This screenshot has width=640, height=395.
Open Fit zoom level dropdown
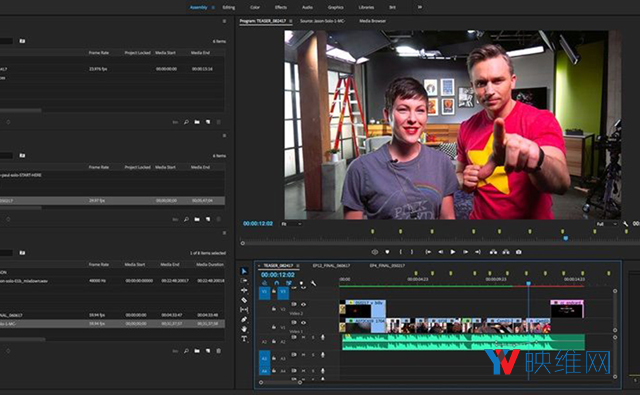291,224
